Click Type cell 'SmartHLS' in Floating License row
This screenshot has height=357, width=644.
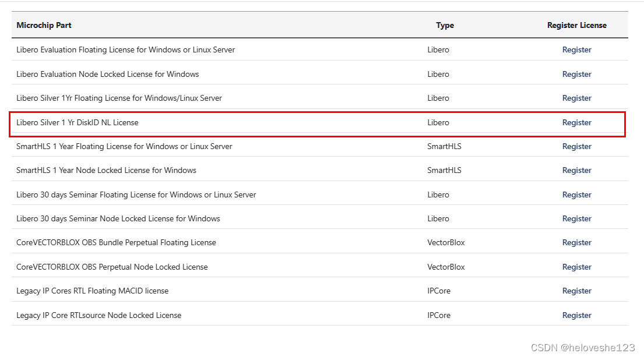click(x=445, y=147)
